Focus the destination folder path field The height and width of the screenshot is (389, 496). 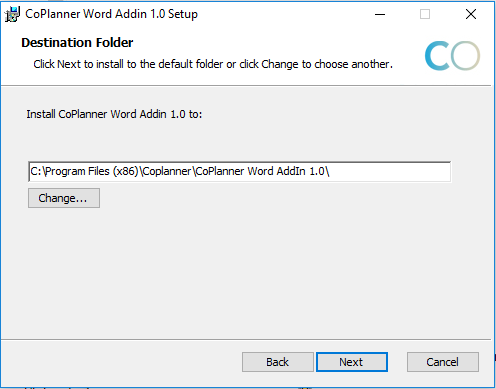240,172
